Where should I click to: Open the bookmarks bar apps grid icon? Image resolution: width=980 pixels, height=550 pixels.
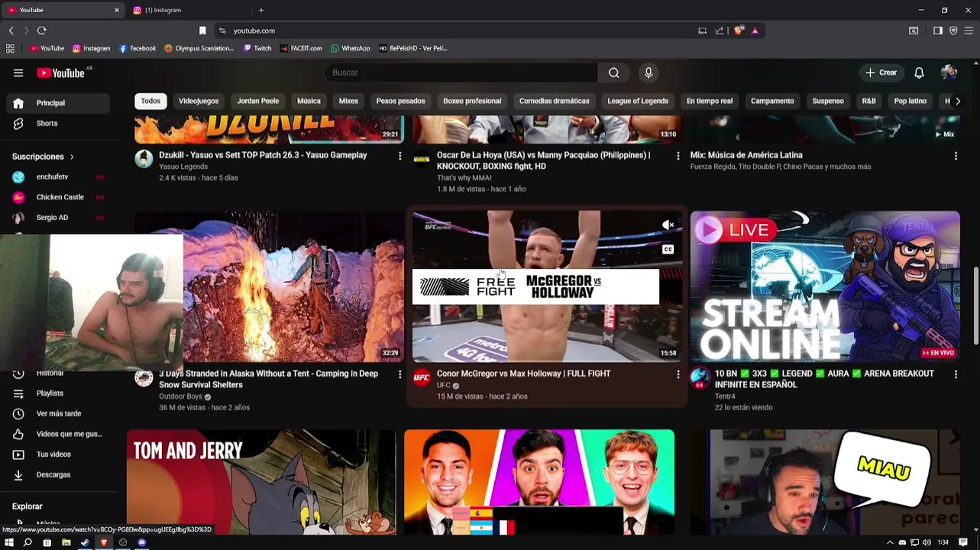[x=10, y=48]
